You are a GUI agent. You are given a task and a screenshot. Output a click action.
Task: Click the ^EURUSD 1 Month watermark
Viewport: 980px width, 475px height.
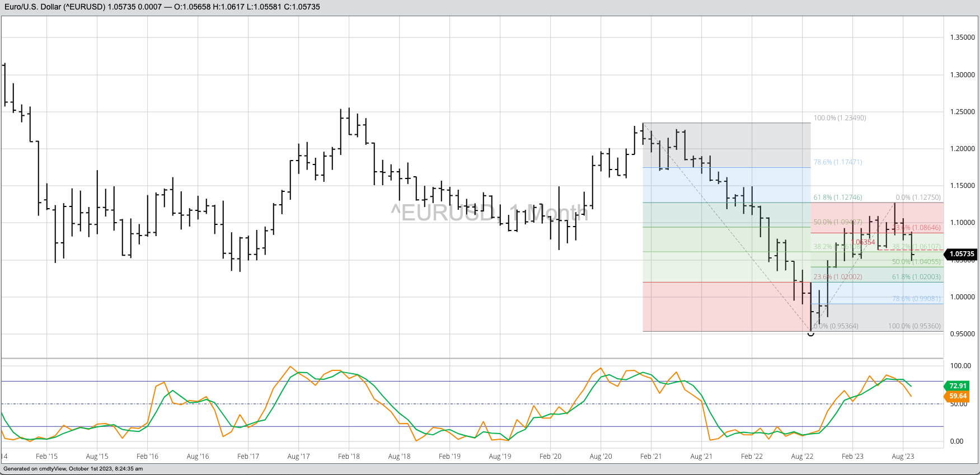click(x=489, y=213)
